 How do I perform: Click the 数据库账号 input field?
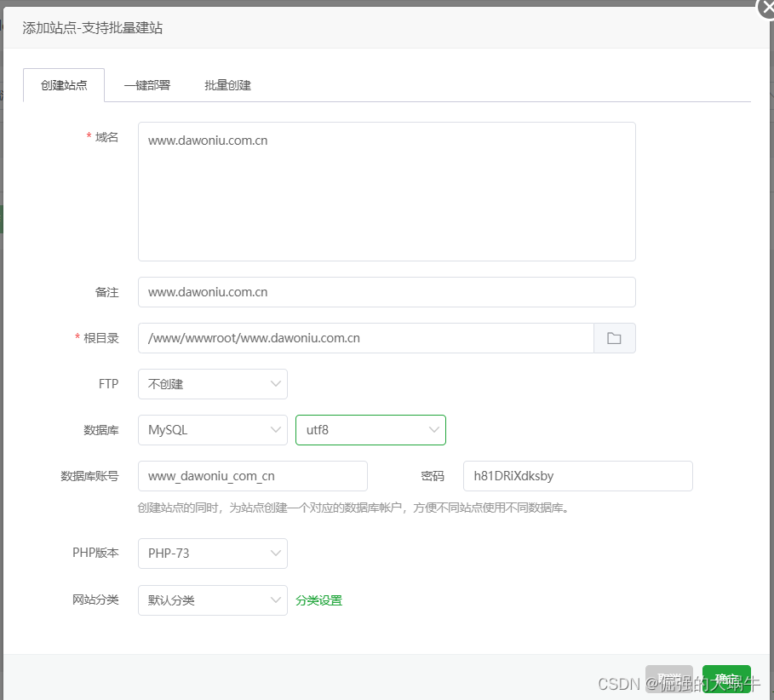tap(253, 476)
